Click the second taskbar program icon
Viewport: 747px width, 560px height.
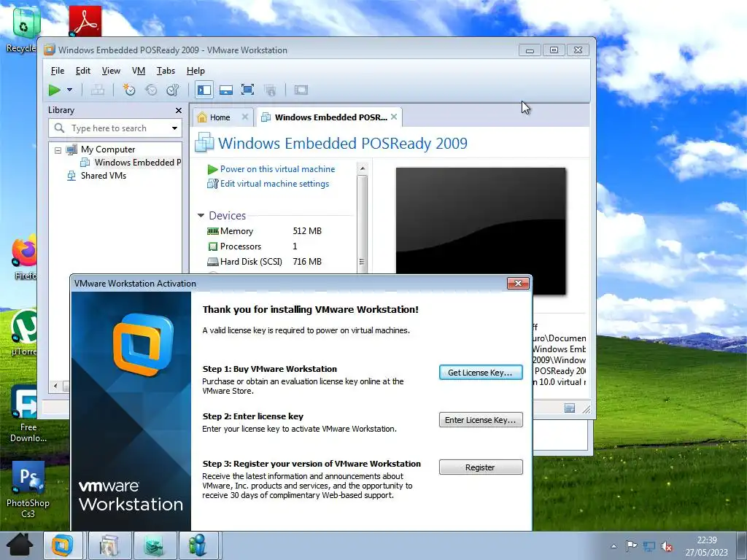coord(109,545)
